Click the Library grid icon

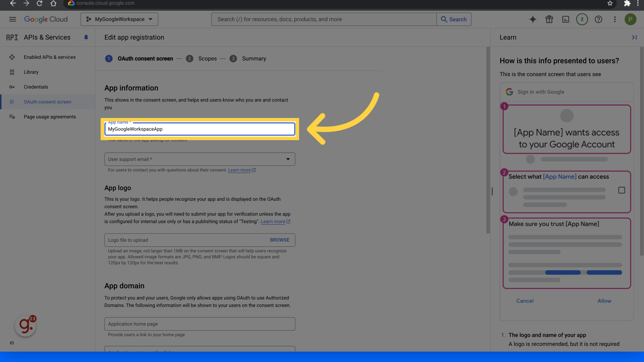point(12,72)
